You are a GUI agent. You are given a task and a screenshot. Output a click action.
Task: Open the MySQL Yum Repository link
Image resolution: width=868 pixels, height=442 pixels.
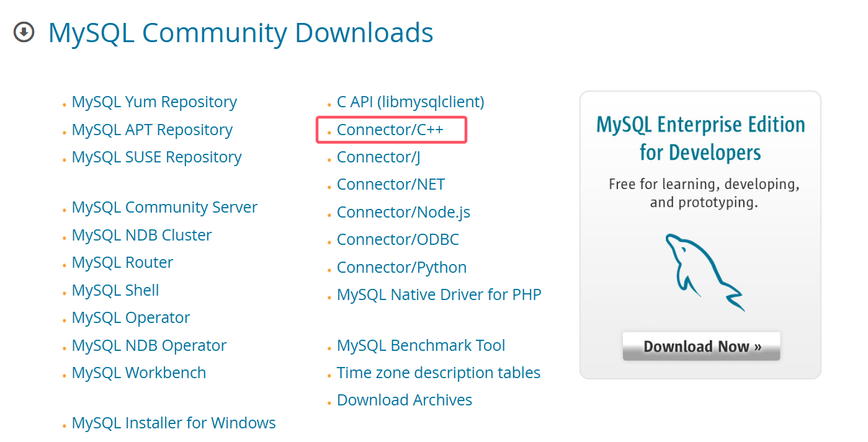(x=154, y=102)
